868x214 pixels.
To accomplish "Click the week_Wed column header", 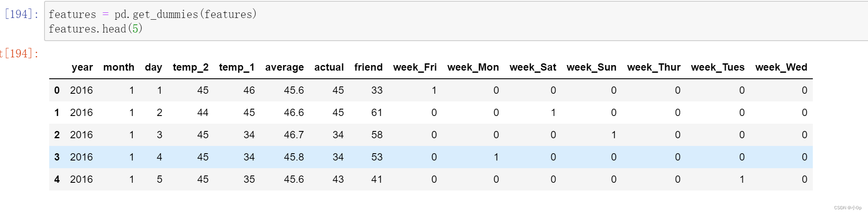I will pyautogui.click(x=781, y=67).
